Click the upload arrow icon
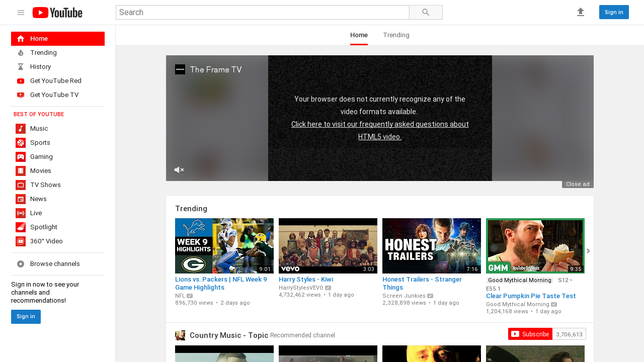The width and height of the screenshot is (644, 362). pos(581,12)
